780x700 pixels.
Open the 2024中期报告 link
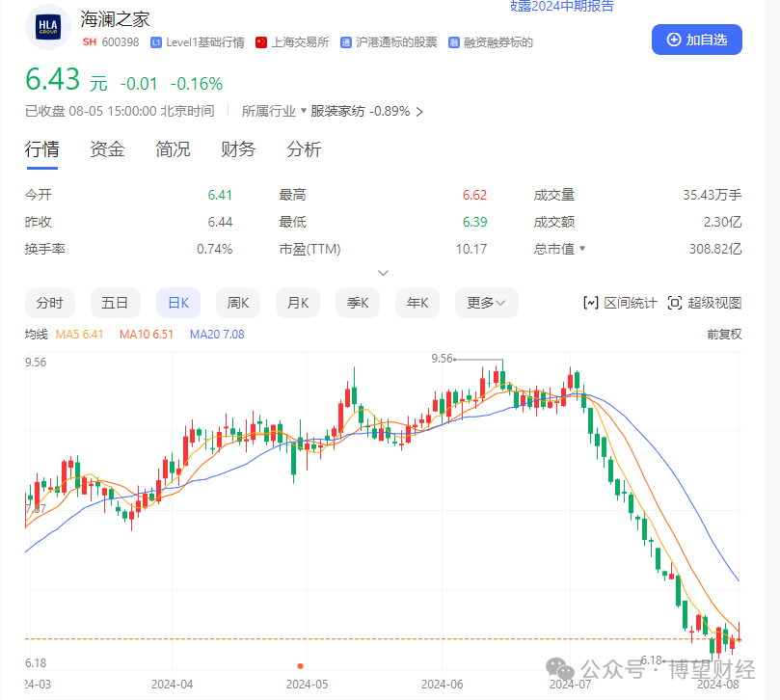[x=562, y=6]
